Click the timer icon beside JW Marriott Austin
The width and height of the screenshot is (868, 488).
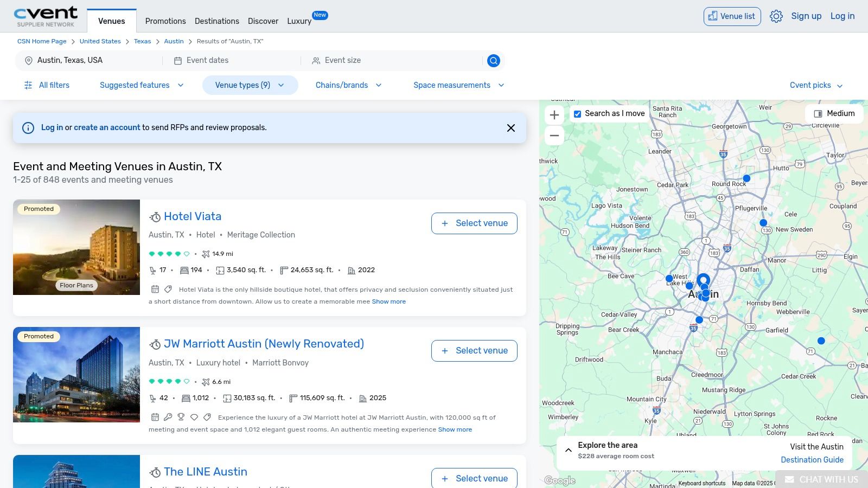155,344
